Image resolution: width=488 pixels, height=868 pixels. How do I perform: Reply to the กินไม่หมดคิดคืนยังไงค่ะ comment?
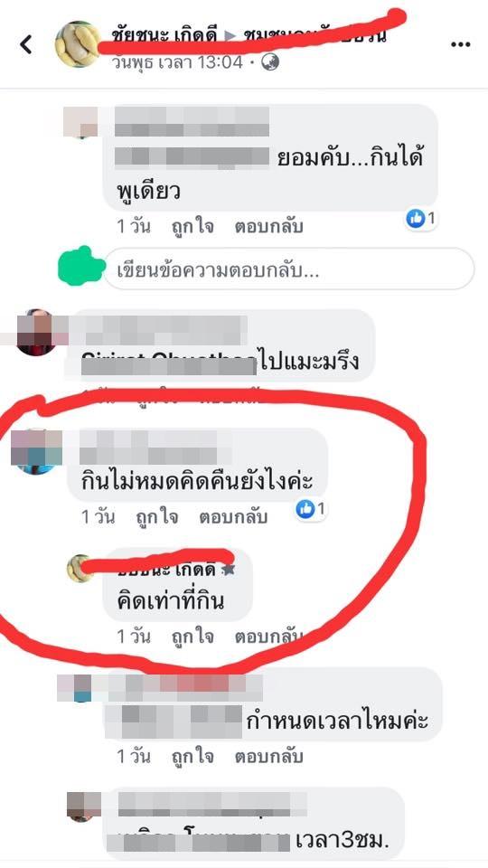coord(233,517)
